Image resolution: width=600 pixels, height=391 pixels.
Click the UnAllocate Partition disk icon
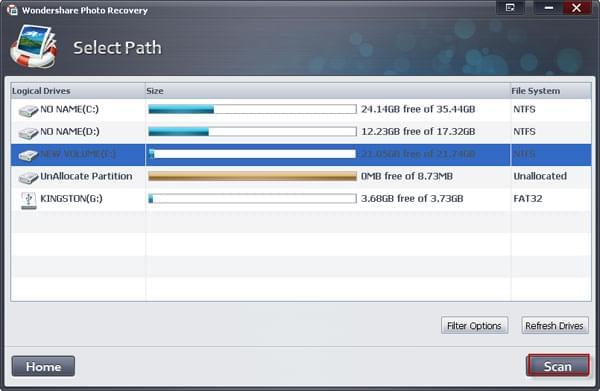[28, 178]
